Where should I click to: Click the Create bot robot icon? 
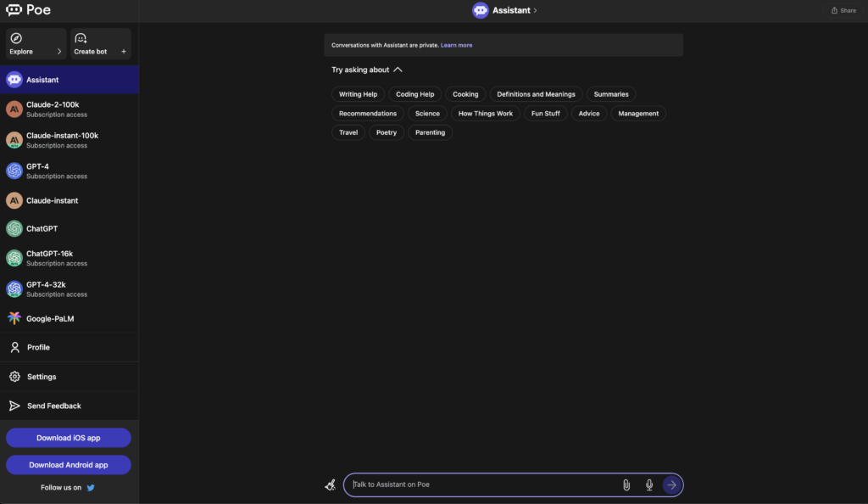(x=81, y=38)
